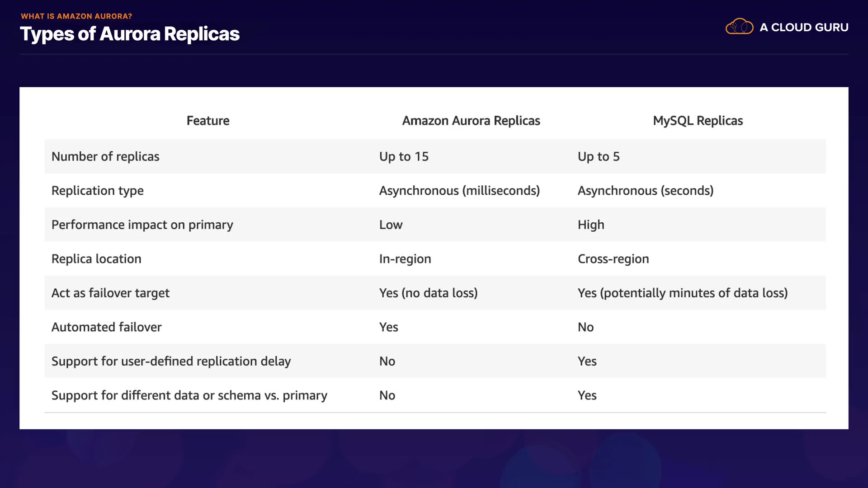Select the Feature column header
The image size is (868, 488).
[208, 121]
